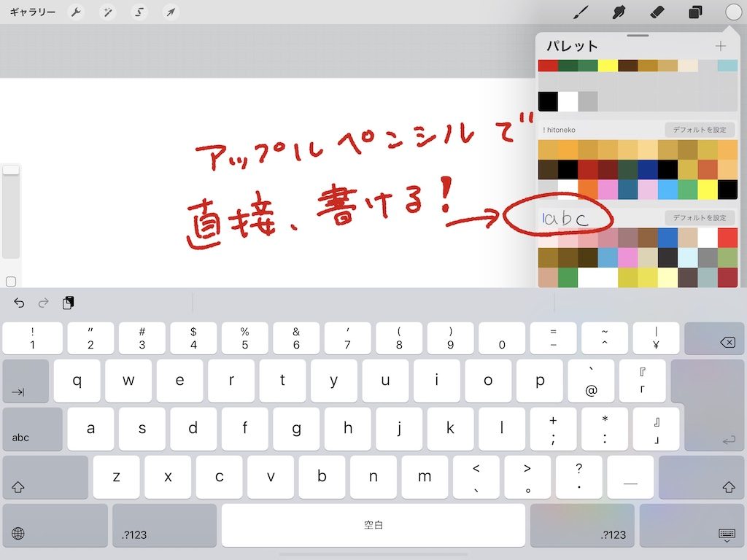
Task: Tap the sidebar modify square button
Action: [11, 281]
